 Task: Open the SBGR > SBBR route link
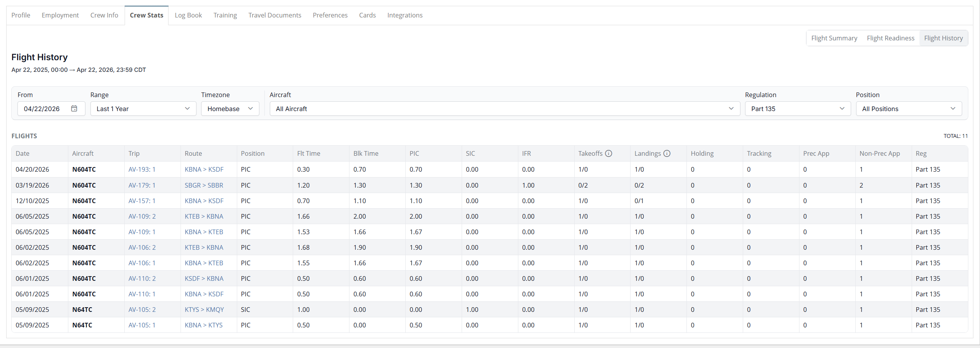coord(204,185)
